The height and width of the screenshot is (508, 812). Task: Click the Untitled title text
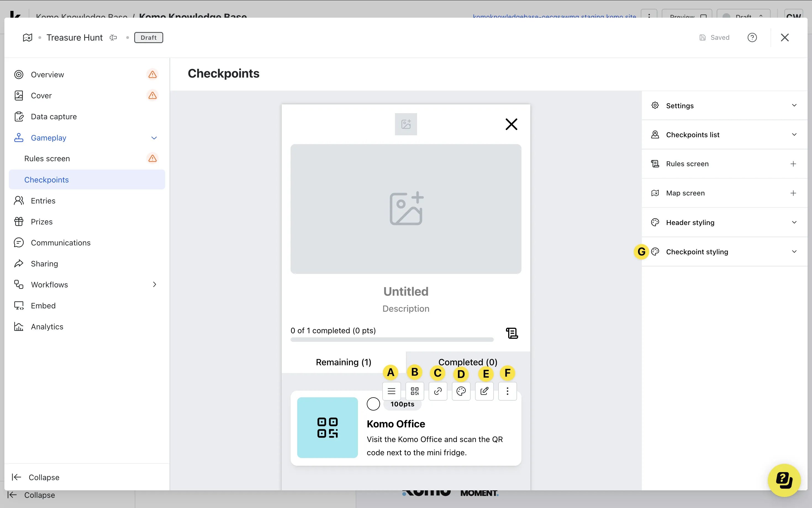[406, 291]
